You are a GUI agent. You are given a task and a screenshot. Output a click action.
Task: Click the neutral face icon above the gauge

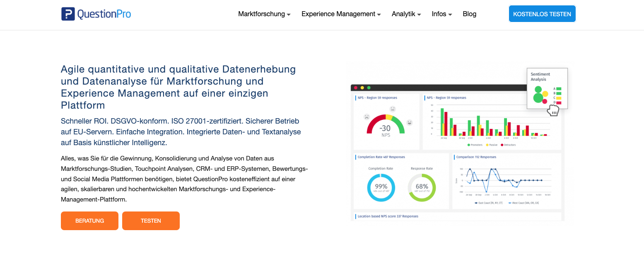pyautogui.click(x=393, y=109)
